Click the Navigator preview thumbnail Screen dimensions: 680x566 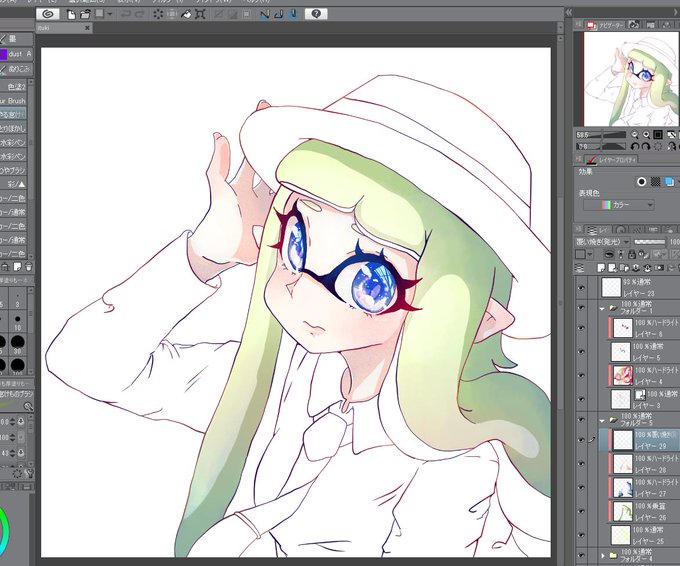631,79
